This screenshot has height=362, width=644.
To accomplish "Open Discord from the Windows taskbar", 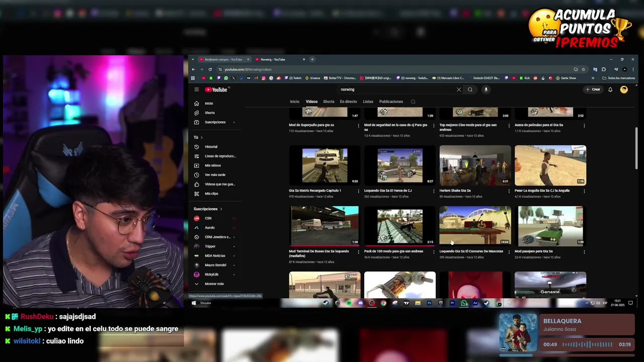I will click(x=360, y=303).
